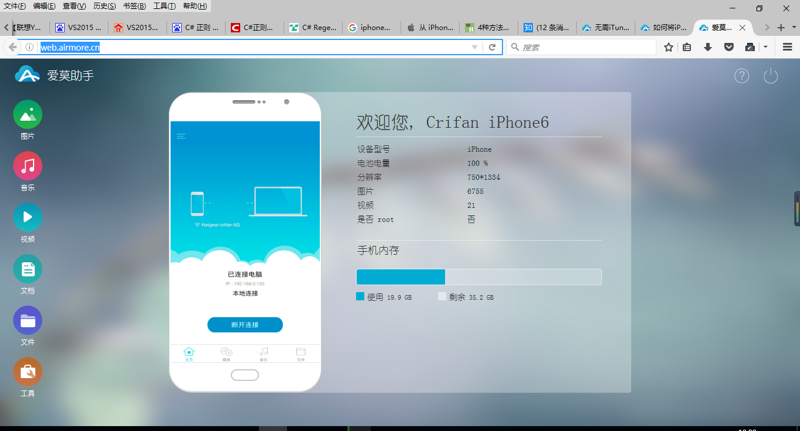Open a new tab with plus icon

781,28
